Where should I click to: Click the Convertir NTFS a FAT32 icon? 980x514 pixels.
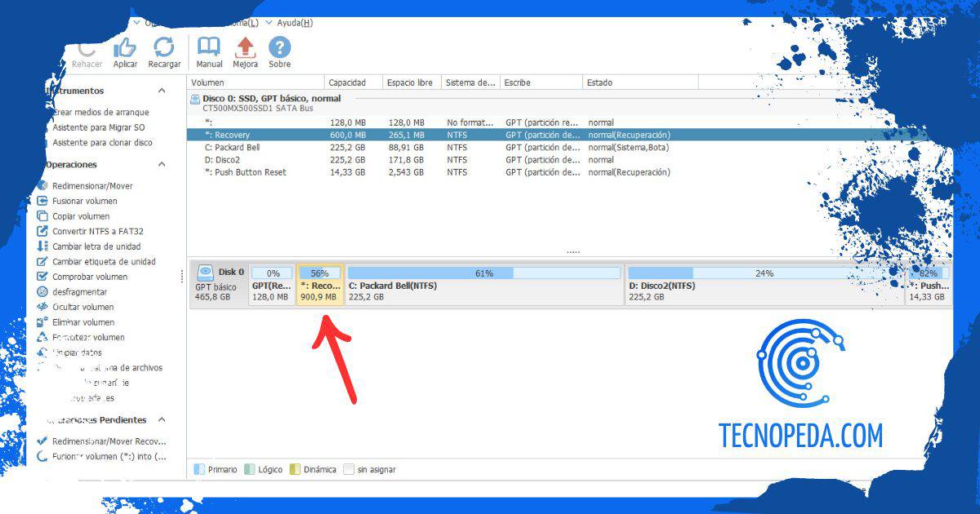(x=43, y=231)
